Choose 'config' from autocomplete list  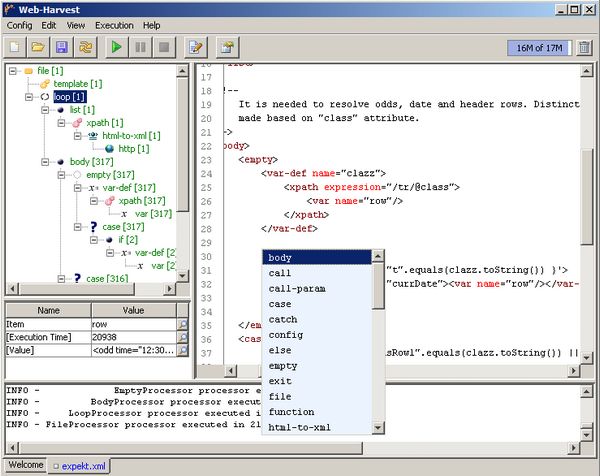coord(317,335)
